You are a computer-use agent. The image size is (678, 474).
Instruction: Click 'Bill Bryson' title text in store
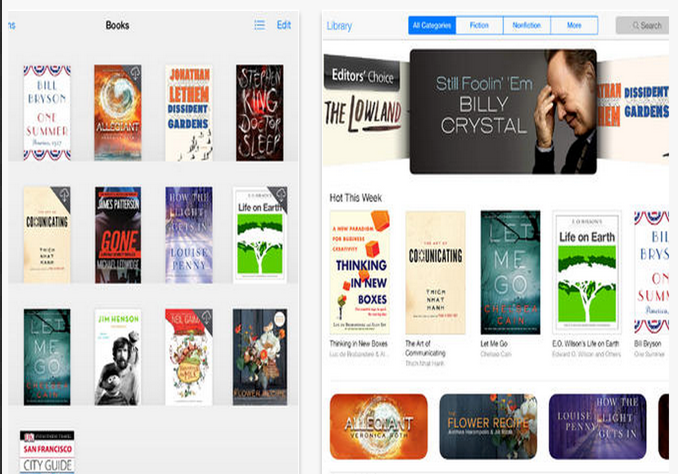click(x=647, y=343)
